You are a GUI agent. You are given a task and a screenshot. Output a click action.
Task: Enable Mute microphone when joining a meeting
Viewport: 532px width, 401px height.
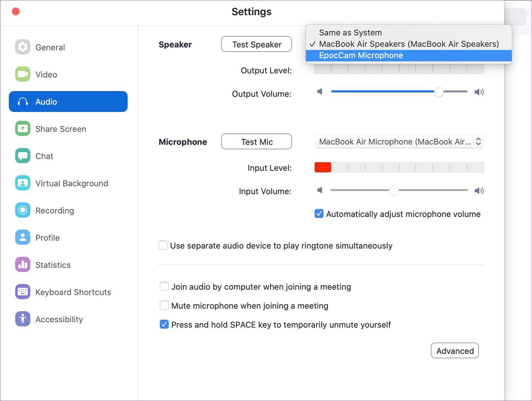pyautogui.click(x=164, y=305)
